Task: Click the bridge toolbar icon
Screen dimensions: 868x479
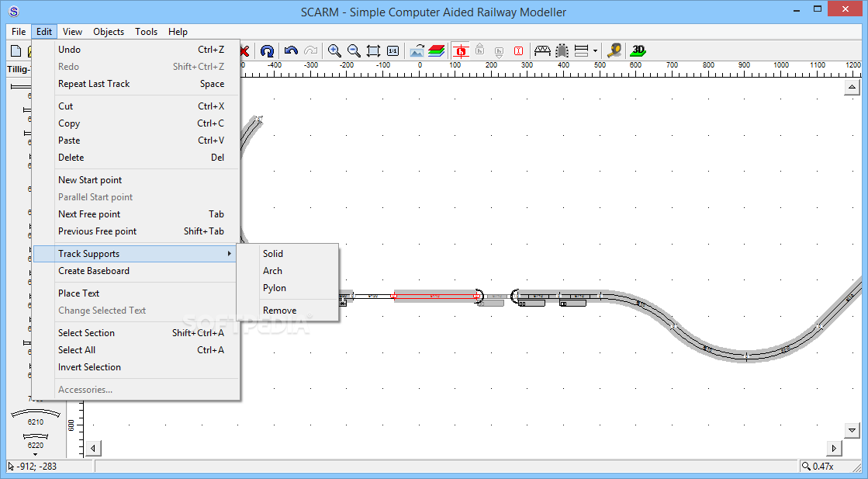Action: click(542, 51)
